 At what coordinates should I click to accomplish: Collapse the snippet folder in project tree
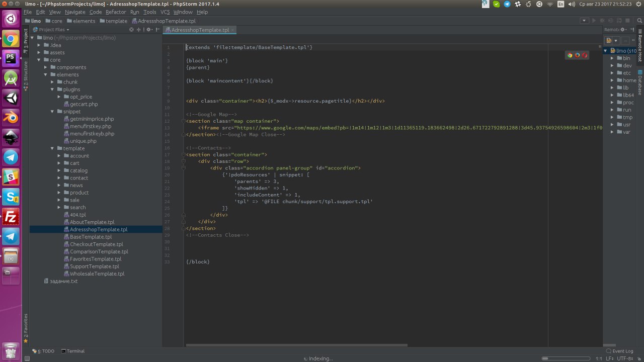[53, 112]
